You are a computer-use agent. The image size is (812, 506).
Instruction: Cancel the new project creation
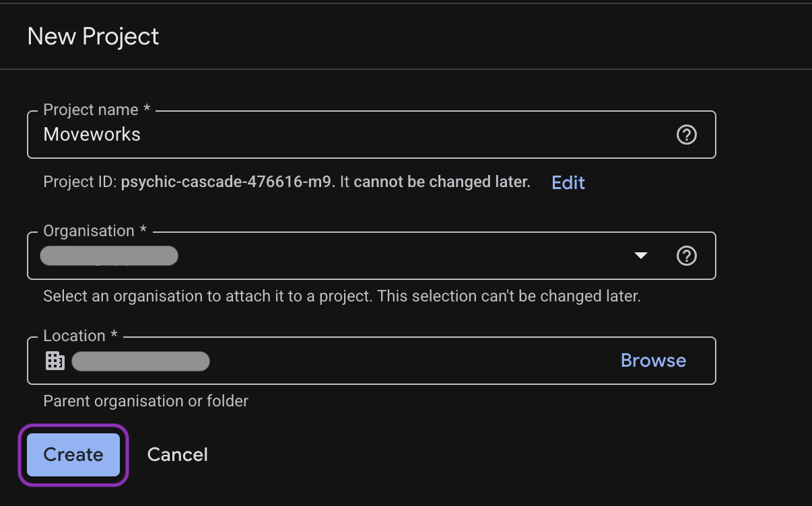click(177, 455)
